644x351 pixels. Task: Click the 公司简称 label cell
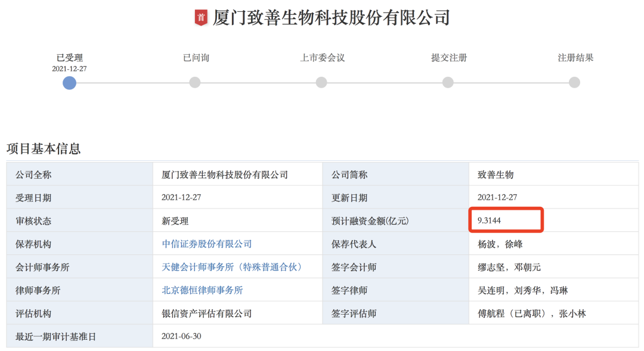pos(395,175)
